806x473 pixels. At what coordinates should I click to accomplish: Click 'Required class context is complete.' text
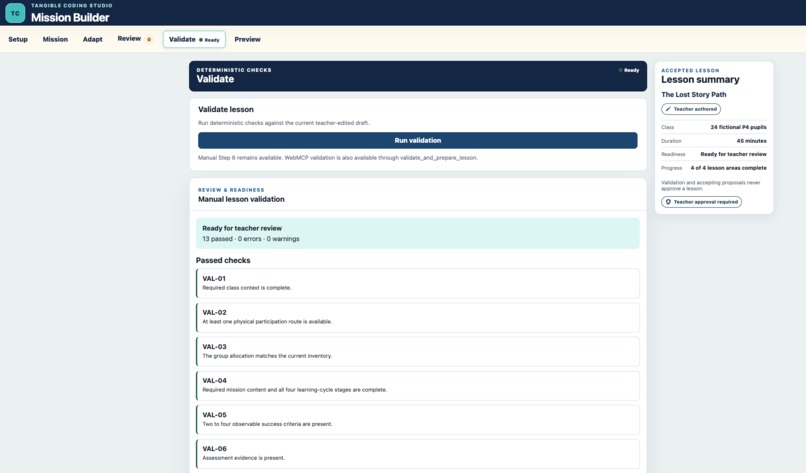[247, 288]
